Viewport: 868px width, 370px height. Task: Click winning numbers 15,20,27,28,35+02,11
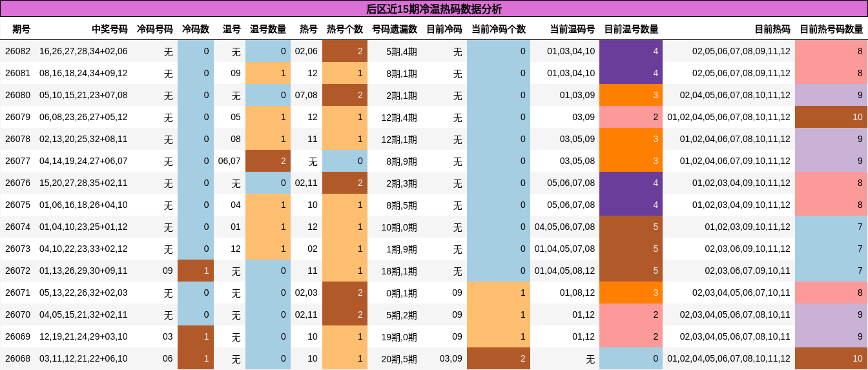pos(83,183)
